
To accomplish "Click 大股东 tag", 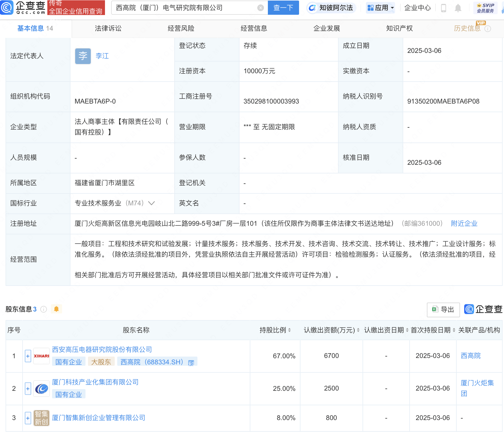I will click(x=101, y=362).
